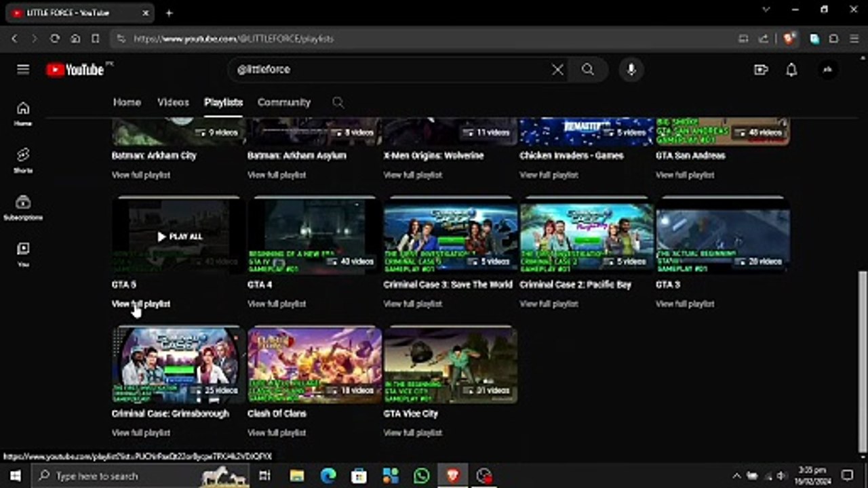View full playlist for GTA 4
The image size is (868, 488).
(277, 304)
